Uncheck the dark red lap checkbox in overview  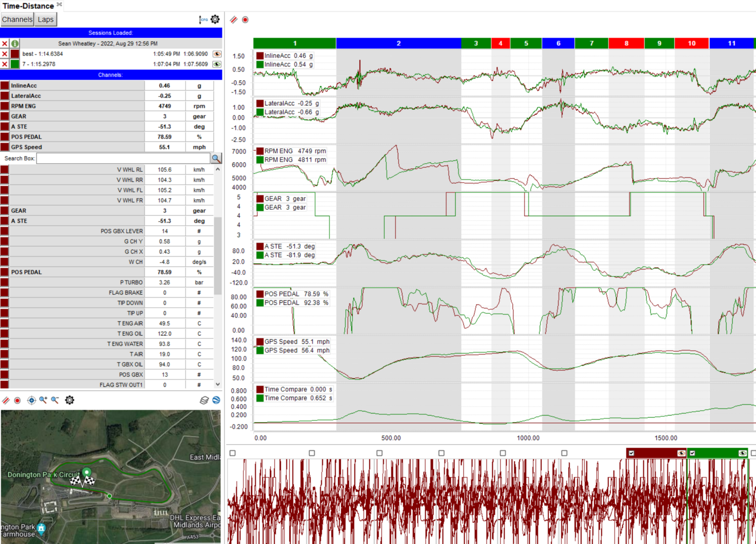632,453
